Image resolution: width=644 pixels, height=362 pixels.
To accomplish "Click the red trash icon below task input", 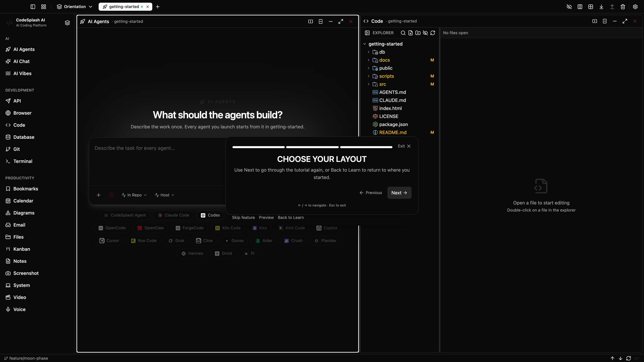I will pyautogui.click(x=111, y=195).
